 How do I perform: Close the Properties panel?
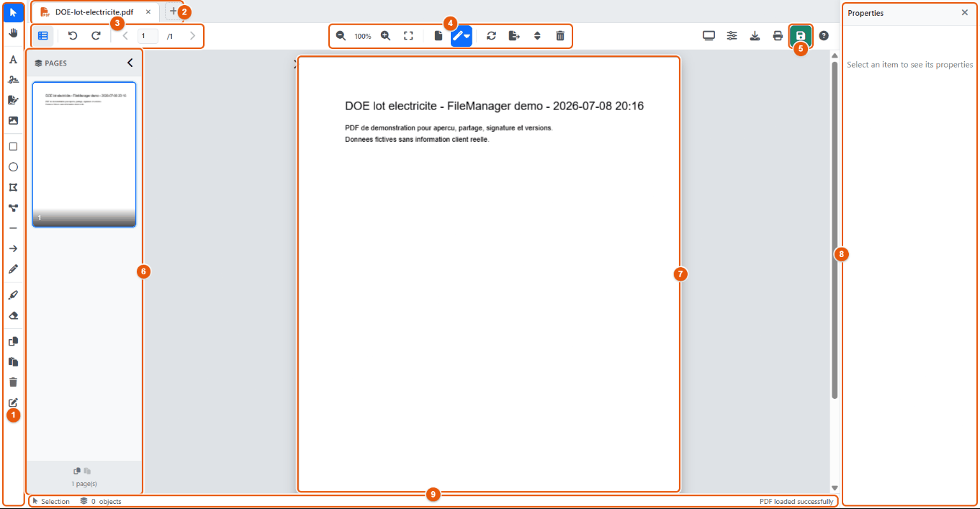coord(965,12)
